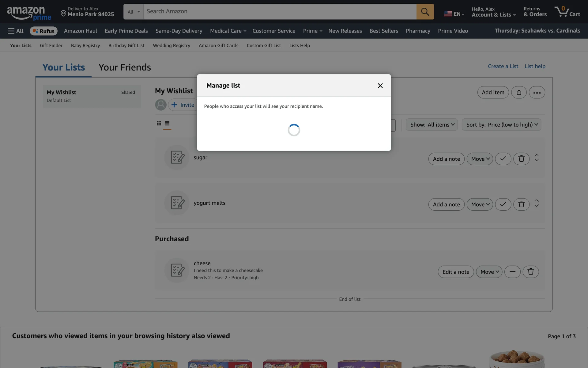Open the three-dots more options button
This screenshot has height=368, width=588.
click(537, 92)
